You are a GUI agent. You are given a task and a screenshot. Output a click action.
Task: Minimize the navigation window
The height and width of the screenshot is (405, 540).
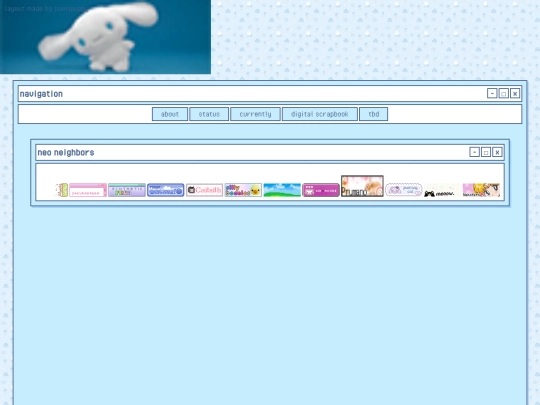(492, 93)
